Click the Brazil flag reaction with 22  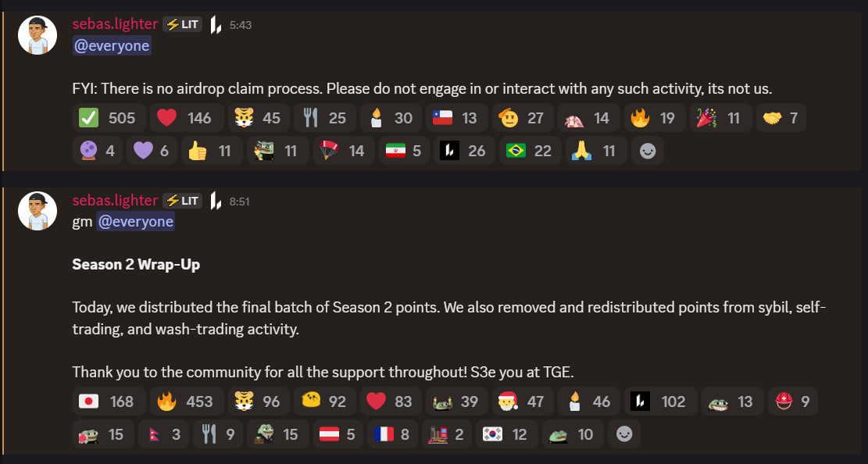pos(527,151)
